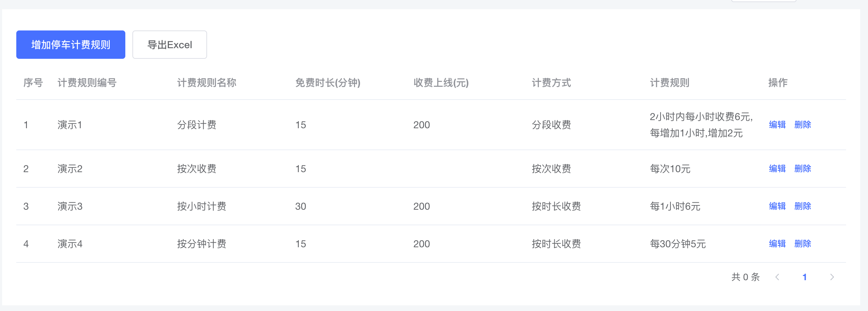Click the 分段收费 cell of row 1
The width and height of the screenshot is (868, 311).
(551, 125)
